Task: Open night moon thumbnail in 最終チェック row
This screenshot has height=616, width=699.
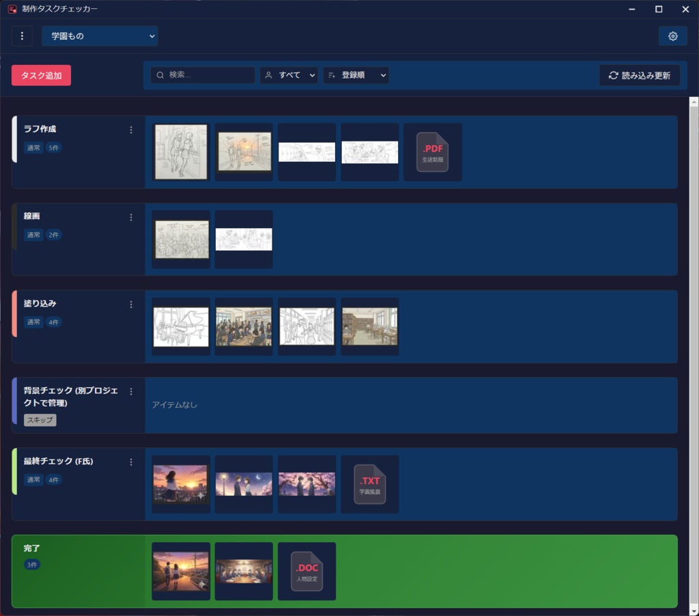Action: tap(244, 484)
